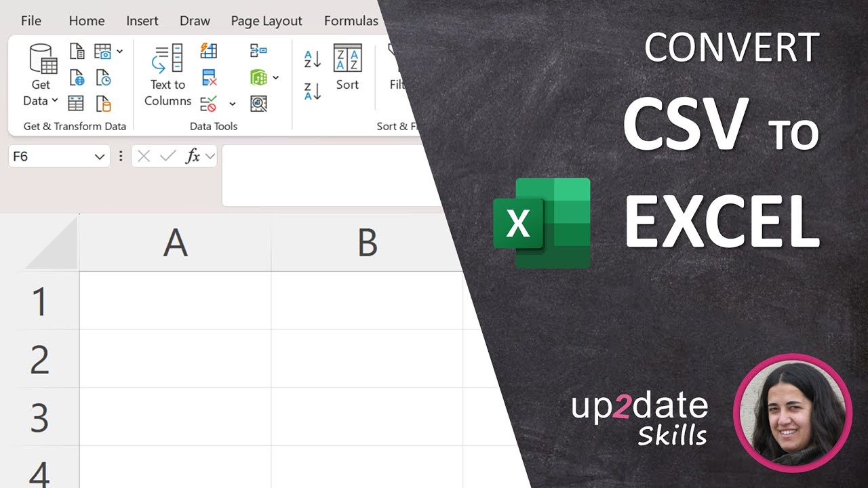Click the From Picture icon
The height and width of the screenshot is (488, 868).
(103, 52)
